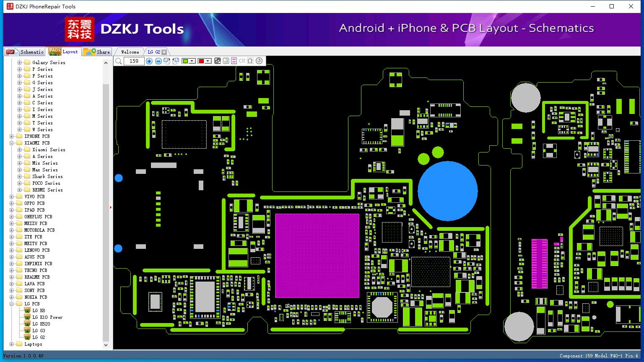Viewport: 644px width, 362px height.
Task: Switch to the Schematic tab
Action: click(x=25, y=52)
